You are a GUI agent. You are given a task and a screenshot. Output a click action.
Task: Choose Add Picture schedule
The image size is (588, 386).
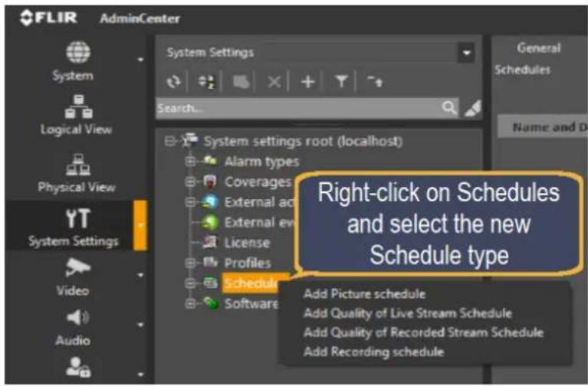point(364,294)
